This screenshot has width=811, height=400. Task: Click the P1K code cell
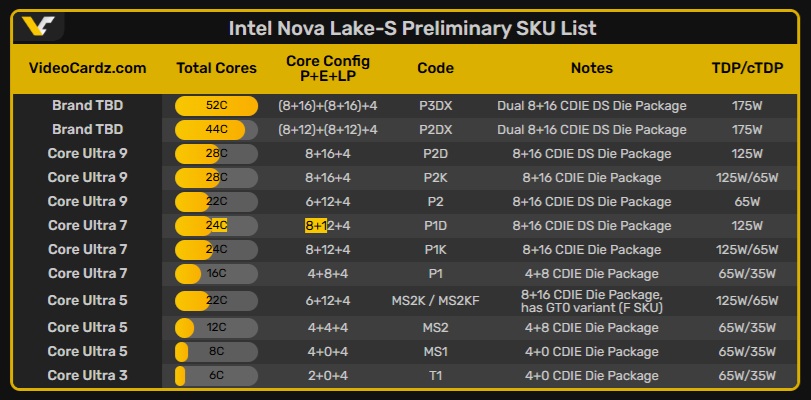(x=435, y=249)
